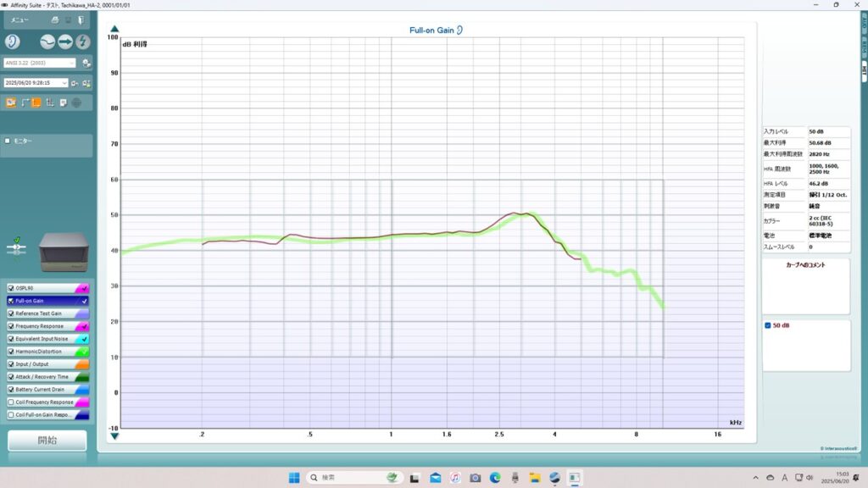Image resolution: width=868 pixels, height=488 pixels.
Task: Uncheck Reference Test Gain checkbox
Action: pos(10,313)
